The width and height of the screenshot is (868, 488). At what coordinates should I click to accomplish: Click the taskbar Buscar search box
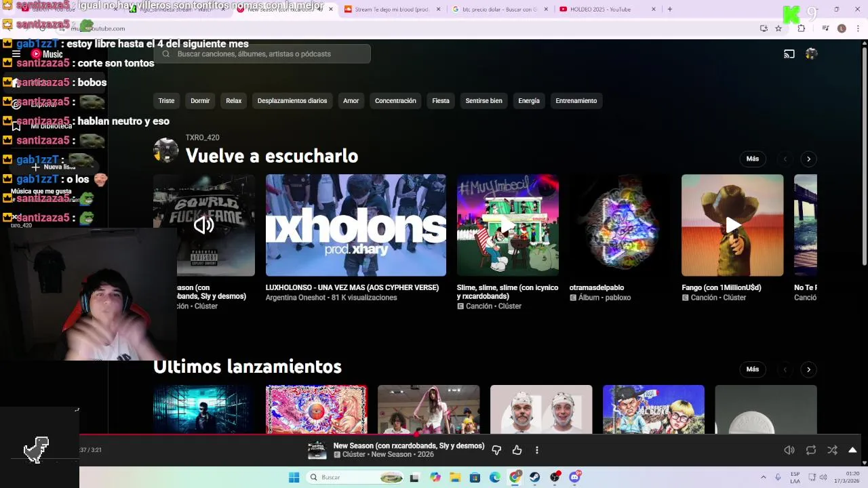point(355,477)
